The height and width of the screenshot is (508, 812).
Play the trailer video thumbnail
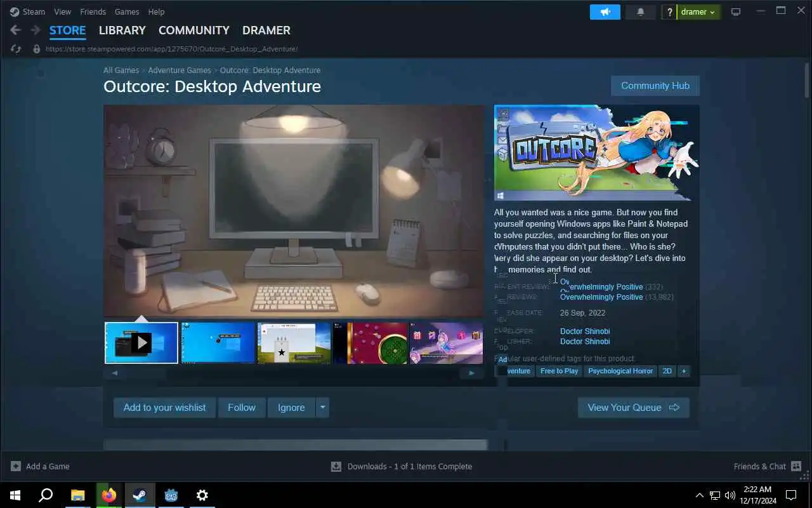pos(141,343)
